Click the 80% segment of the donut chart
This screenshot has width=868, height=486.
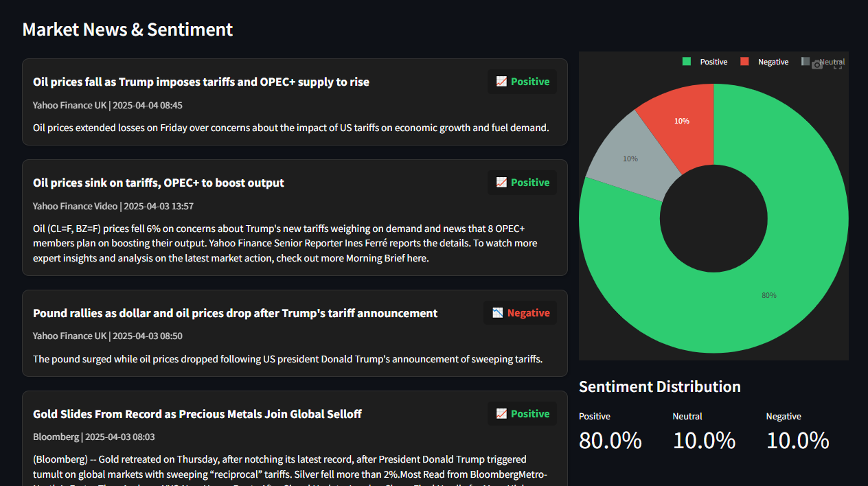pyautogui.click(x=769, y=295)
